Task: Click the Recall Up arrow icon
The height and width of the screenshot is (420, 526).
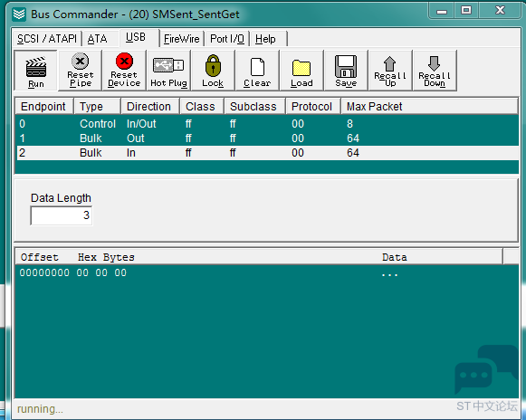Action: click(x=389, y=63)
